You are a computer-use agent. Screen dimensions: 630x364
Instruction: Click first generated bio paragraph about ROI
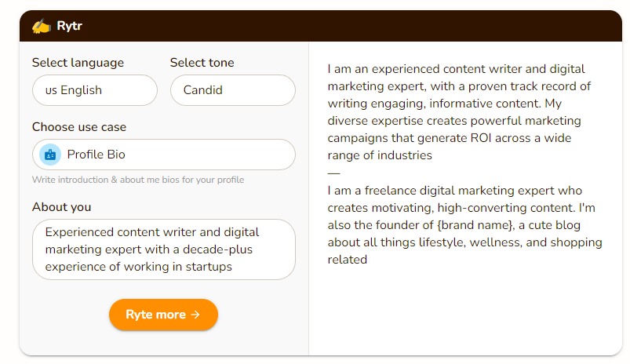click(x=459, y=112)
